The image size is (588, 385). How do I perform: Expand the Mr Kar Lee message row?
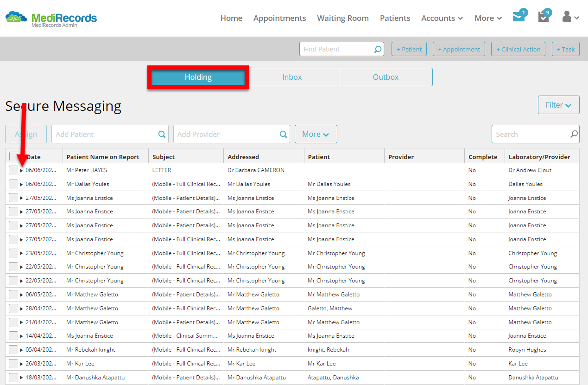click(x=21, y=364)
